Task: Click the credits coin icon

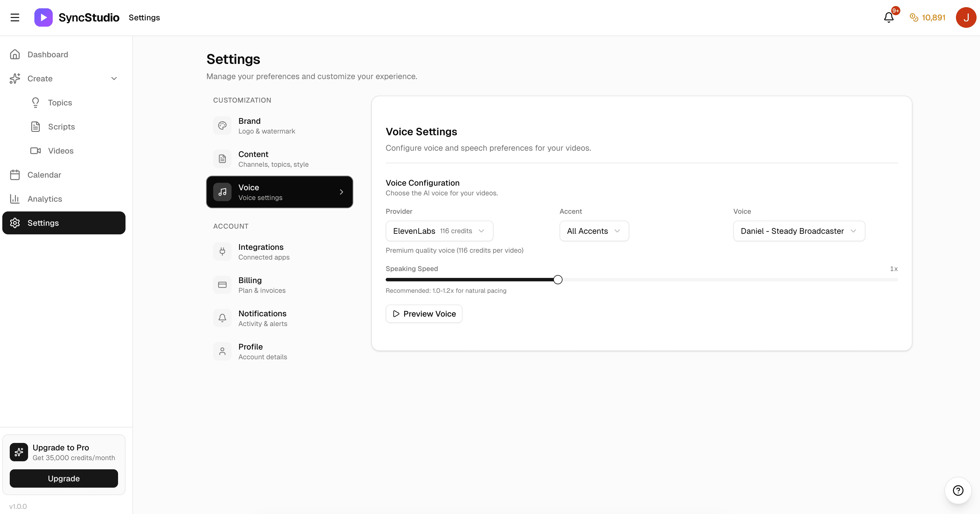Action: 914,17
